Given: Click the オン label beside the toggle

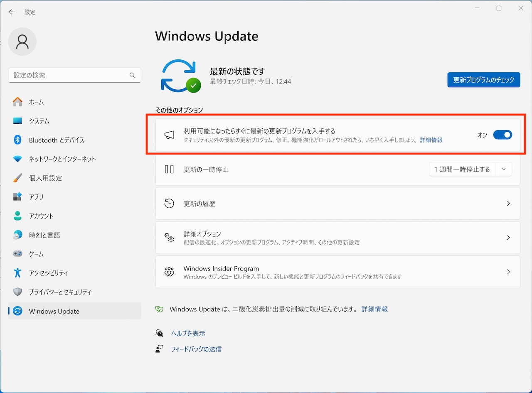Looking at the screenshot, I should pos(482,135).
